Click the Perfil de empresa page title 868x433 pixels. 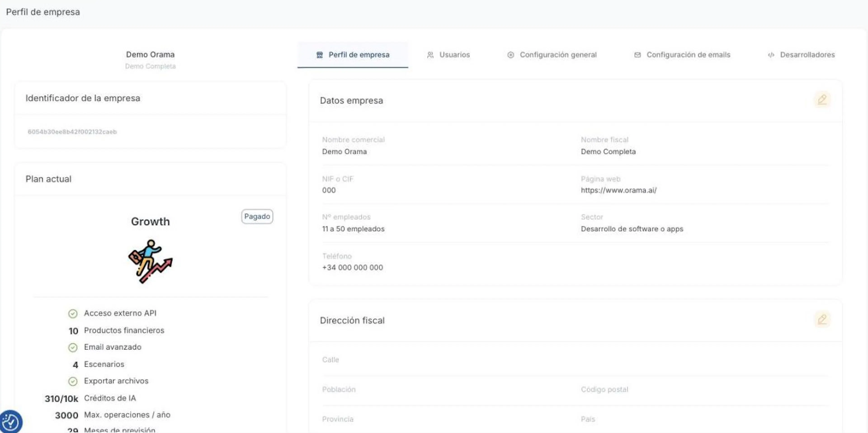click(43, 12)
